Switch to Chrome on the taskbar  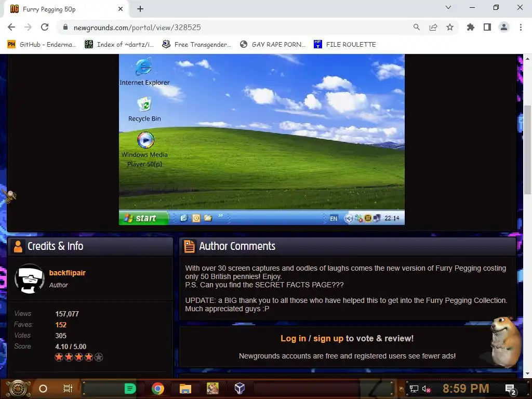click(158, 389)
